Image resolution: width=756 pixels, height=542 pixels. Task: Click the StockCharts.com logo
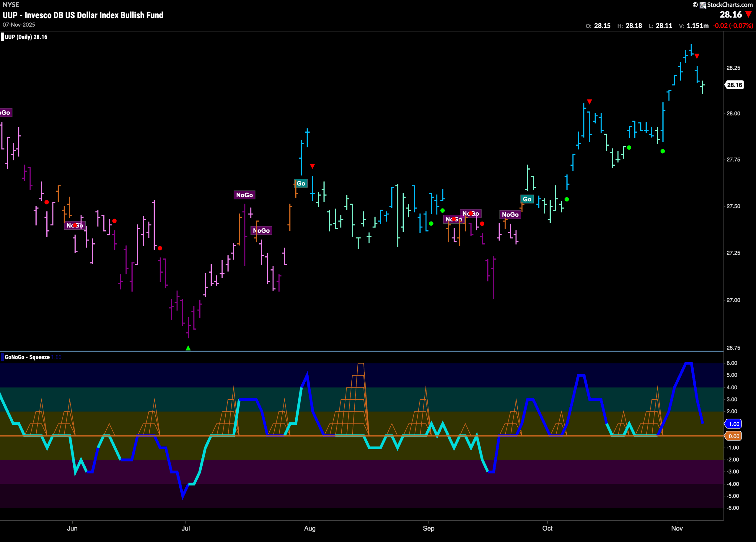point(723,5)
